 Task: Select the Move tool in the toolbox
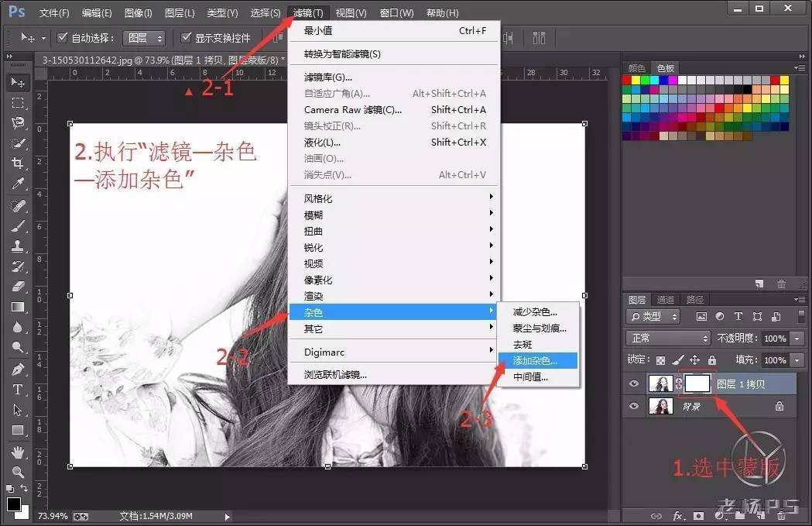(18, 82)
